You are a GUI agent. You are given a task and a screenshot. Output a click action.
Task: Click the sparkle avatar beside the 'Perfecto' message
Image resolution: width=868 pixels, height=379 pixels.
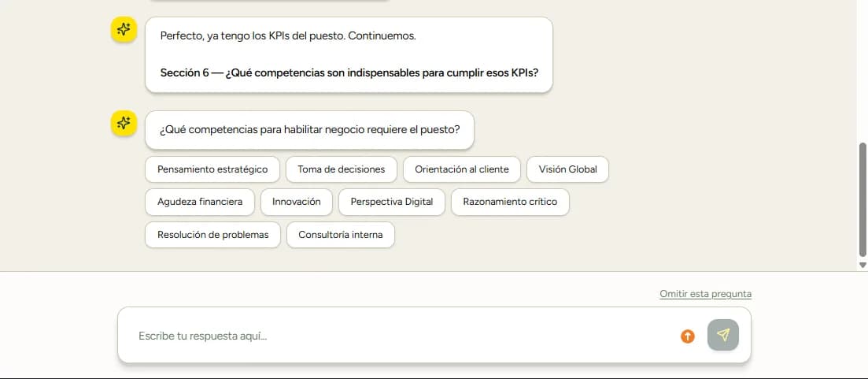pyautogui.click(x=124, y=30)
